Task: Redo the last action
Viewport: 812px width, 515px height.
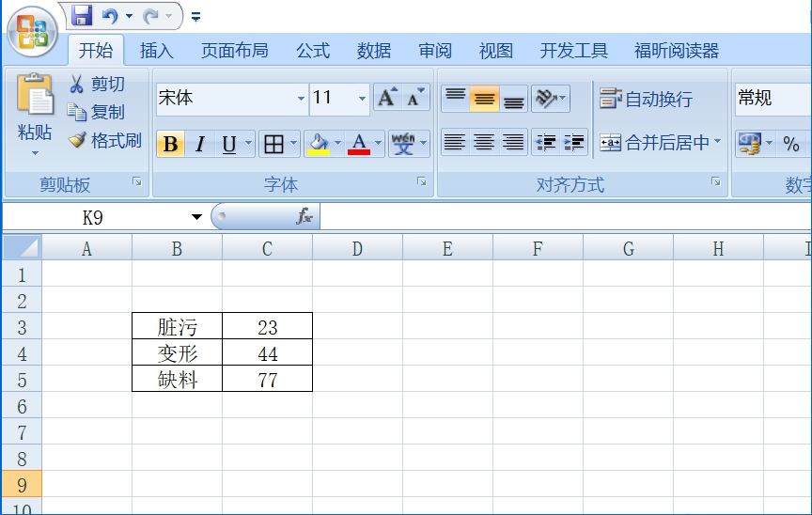Action: pos(151,16)
